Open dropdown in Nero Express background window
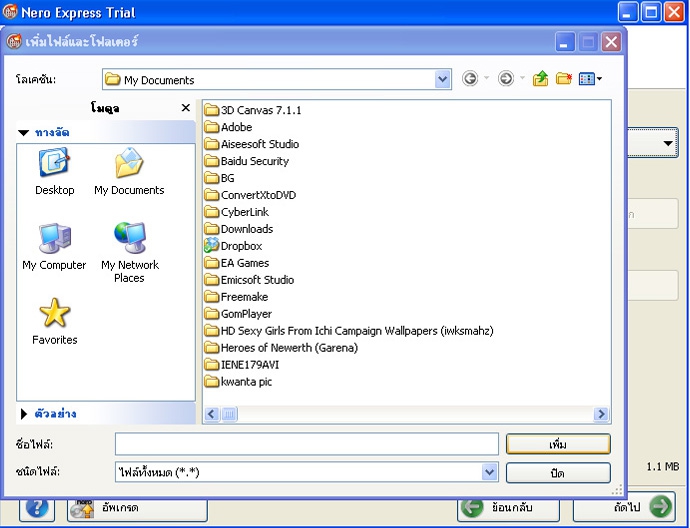This screenshot has height=528, width=690. [x=668, y=143]
